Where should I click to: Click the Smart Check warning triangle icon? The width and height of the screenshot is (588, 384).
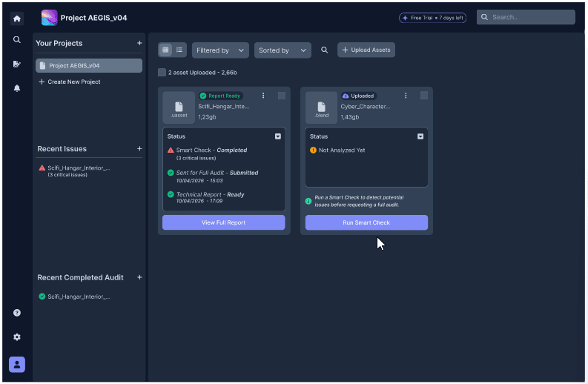(x=171, y=150)
